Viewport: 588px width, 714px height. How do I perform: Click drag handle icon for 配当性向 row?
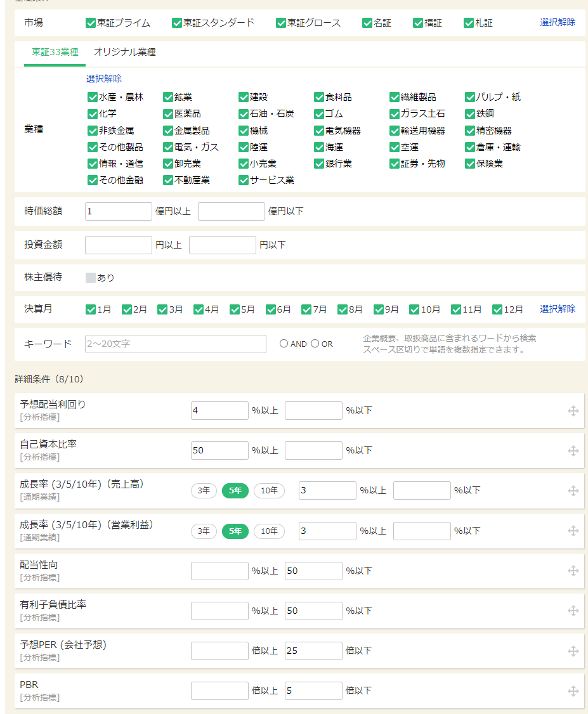click(x=573, y=571)
